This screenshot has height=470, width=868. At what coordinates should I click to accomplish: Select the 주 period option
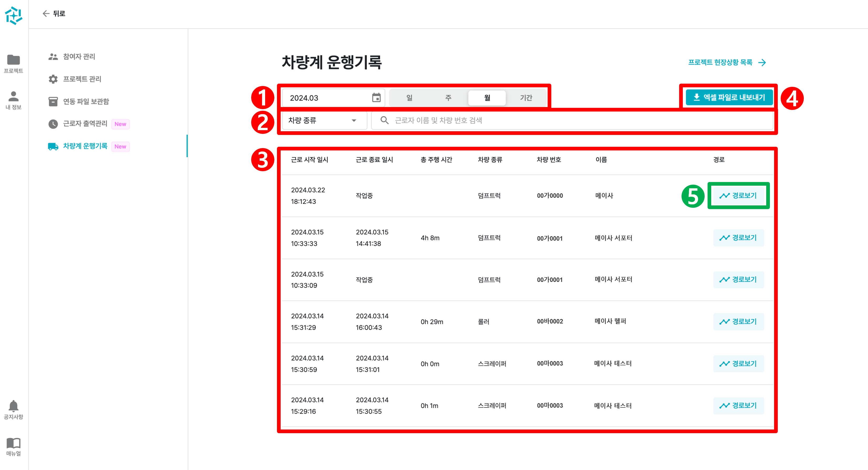(448, 98)
